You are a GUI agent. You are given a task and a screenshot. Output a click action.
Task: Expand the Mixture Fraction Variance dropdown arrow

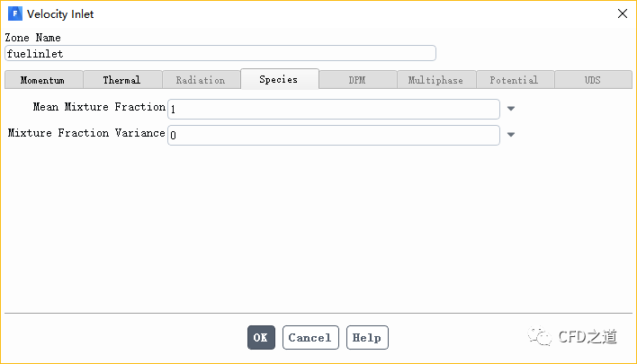click(x=511, y=135)
